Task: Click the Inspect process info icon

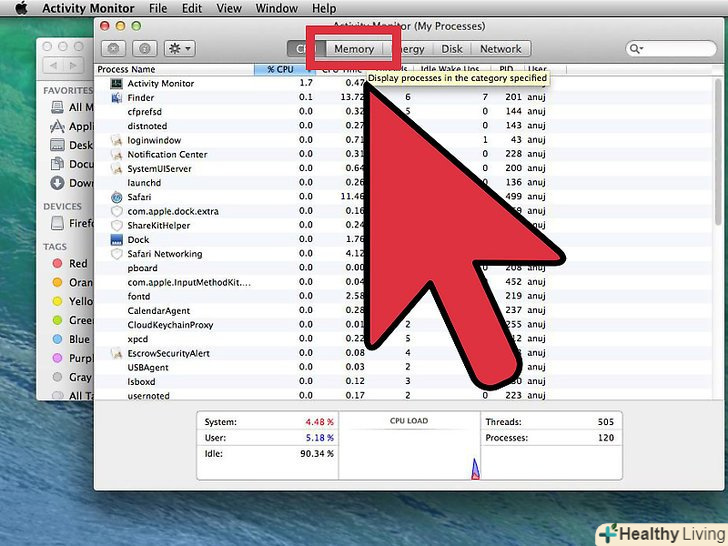Action: [144, 48]
